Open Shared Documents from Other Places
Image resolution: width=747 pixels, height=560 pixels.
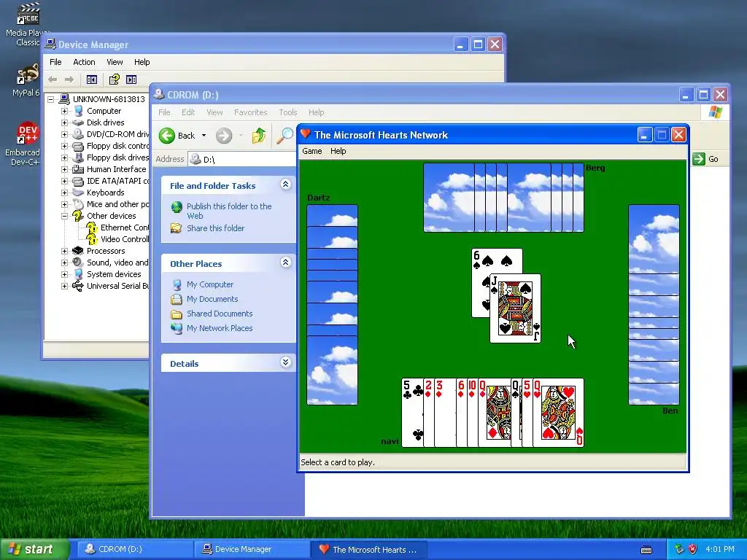click(x=220, y=314)
